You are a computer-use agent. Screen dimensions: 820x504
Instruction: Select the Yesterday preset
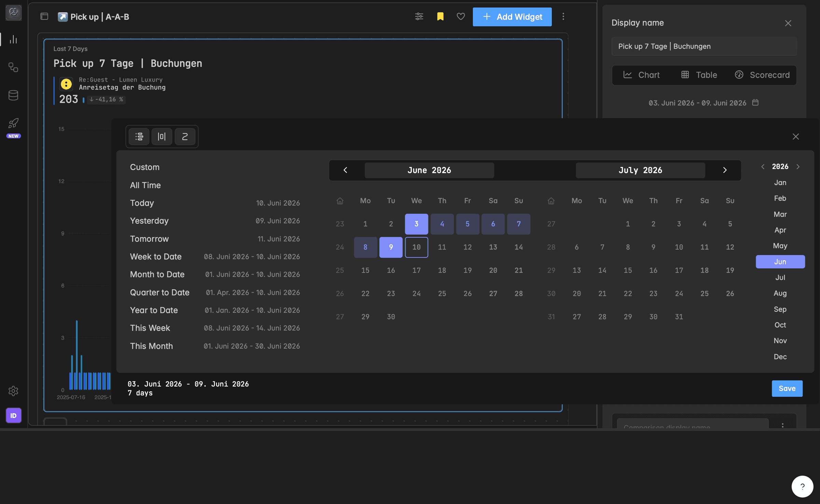(x=215, y=221)
